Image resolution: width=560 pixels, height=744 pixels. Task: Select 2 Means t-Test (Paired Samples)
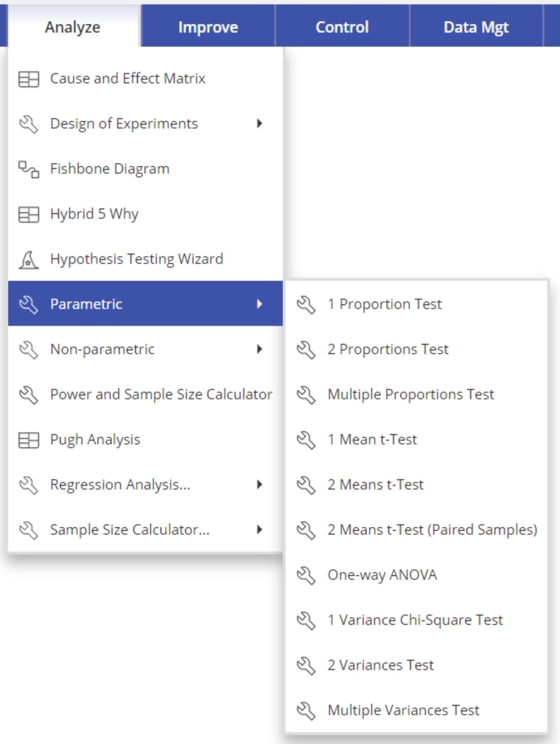point(432,530)
